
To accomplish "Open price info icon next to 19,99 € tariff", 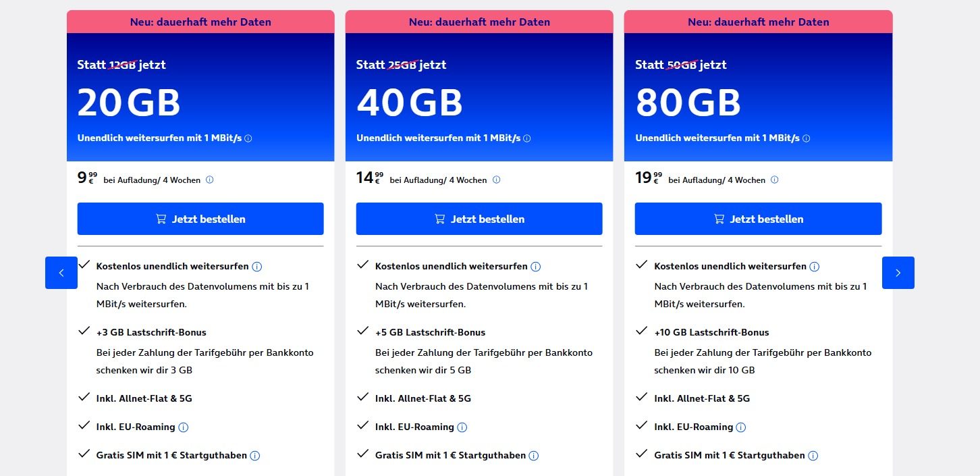I will click(x=774, y=180).
